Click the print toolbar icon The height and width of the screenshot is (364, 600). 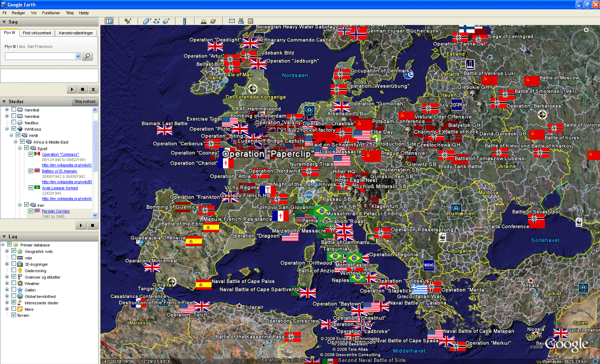[x=241, y=21]
